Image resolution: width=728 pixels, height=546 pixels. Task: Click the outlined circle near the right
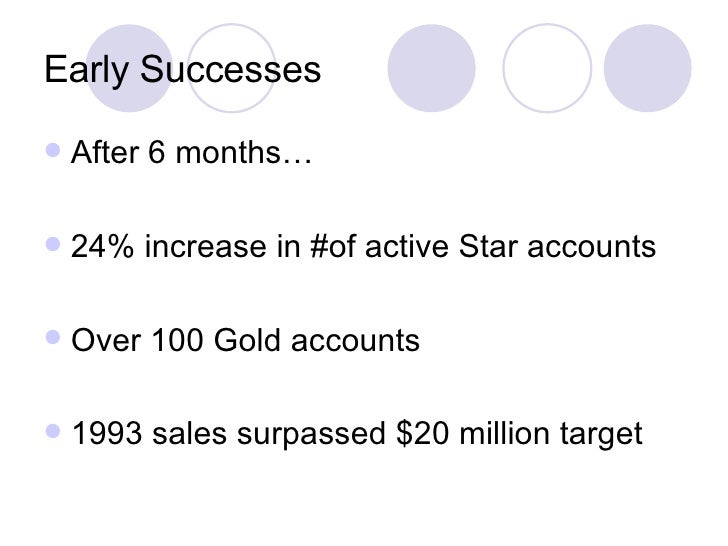click(547, 68)
